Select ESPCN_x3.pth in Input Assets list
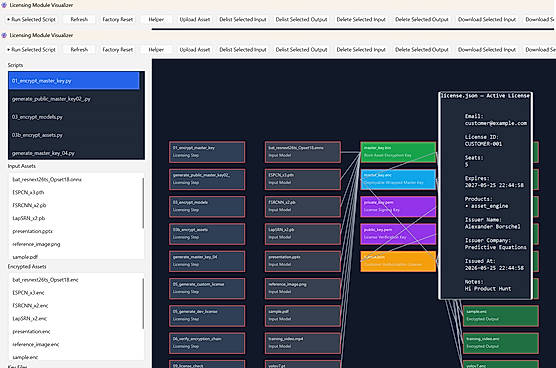556x368 pixels. 75,193
